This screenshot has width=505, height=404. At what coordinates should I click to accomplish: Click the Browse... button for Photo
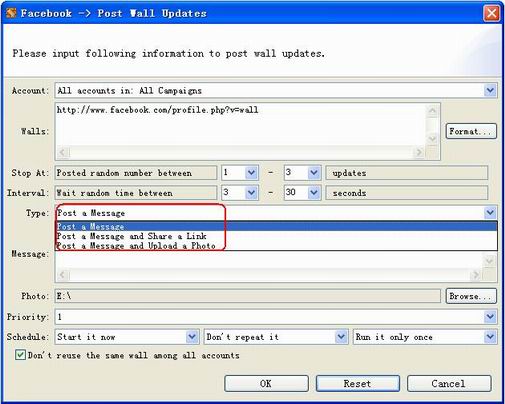coord(471,296)
